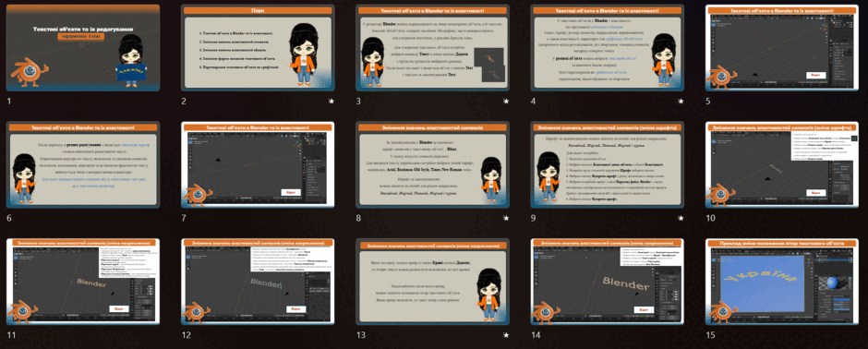Click the number label '15' below its slide
The width and height of the screenshot is (868, 349).
pyautogui.click(x=711, y=335)
